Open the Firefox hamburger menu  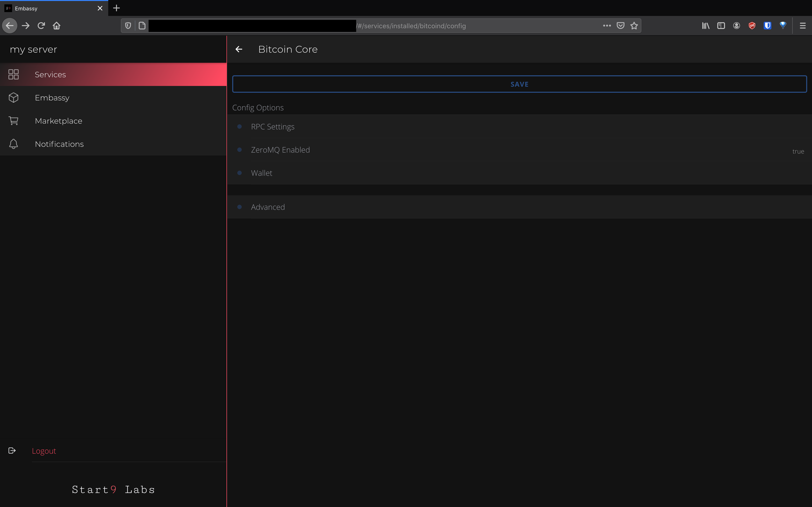(803, 26)
